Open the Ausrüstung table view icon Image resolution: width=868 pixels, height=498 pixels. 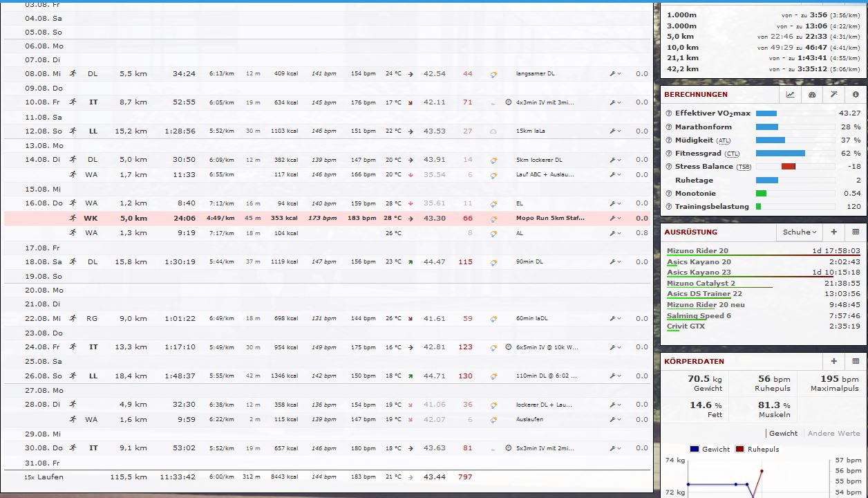point(856,232)
